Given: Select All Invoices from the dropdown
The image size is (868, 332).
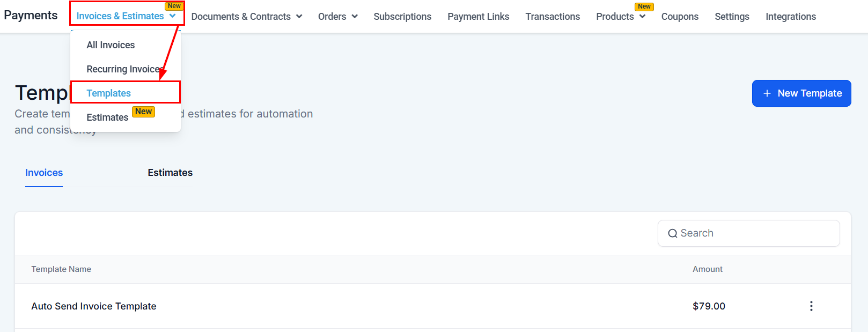Looking at the screenshot, I should click(x=111, y=45).
